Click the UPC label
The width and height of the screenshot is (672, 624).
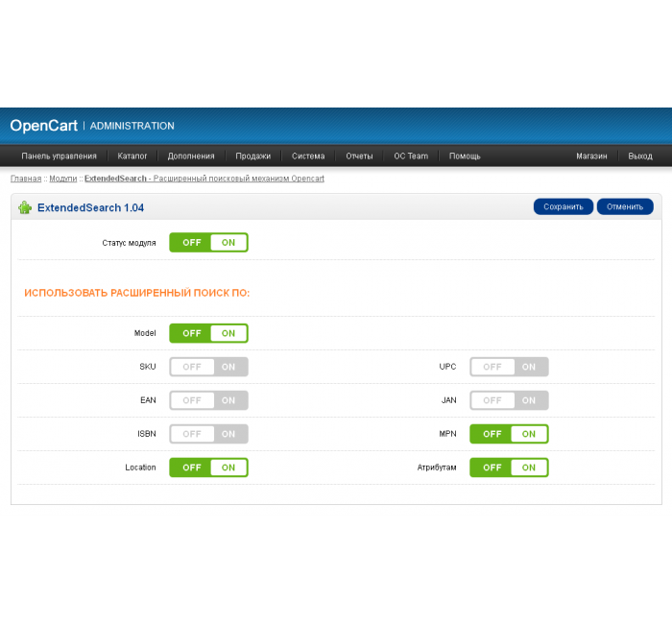(x=447, y=367)
